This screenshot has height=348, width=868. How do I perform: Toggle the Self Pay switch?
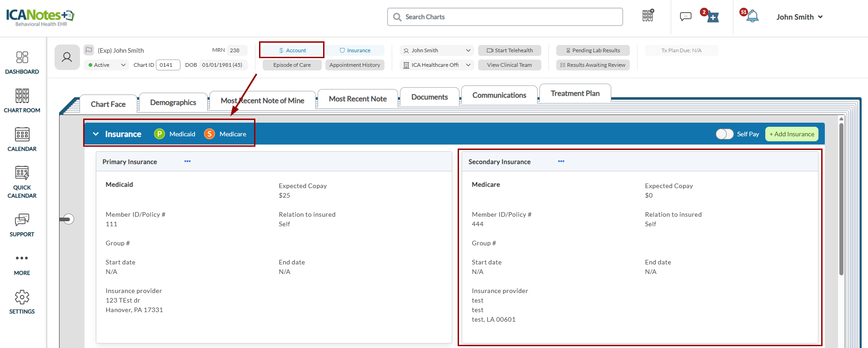pyautogui.click(x=724, y=134)
